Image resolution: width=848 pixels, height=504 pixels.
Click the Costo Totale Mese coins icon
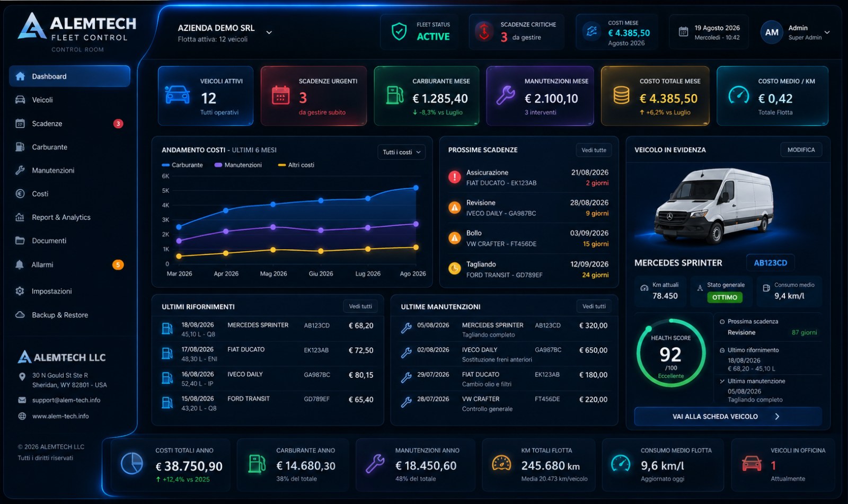621,95
